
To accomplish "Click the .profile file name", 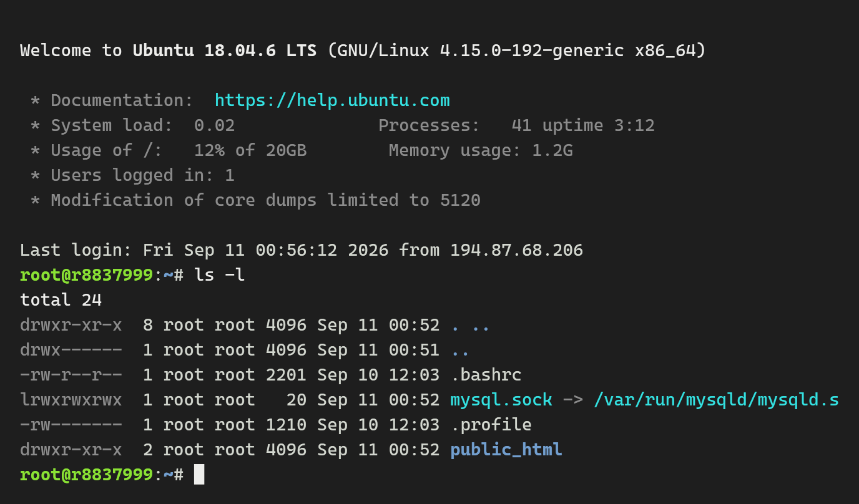I will 491,425.
